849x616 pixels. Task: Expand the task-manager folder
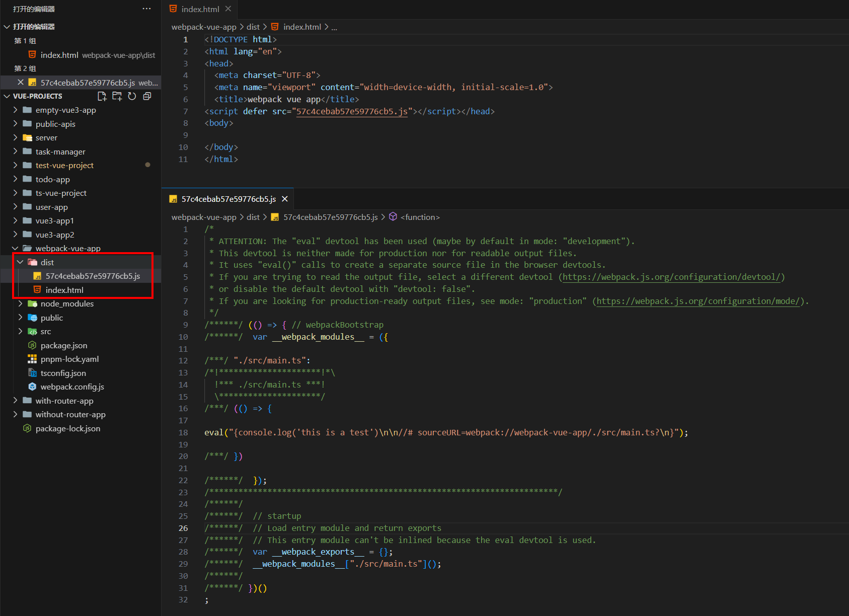click(15, 151)
